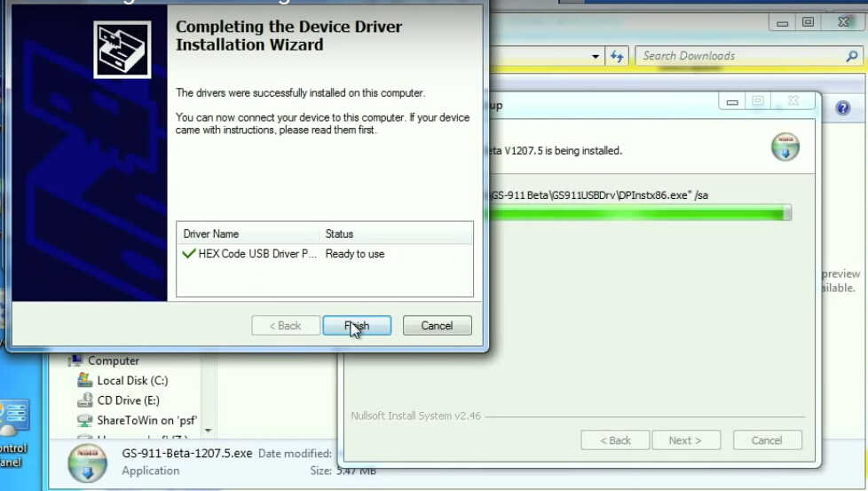
Task: Select ShareToWin on 'psf' network drive
Action: [x=147, y=420]
